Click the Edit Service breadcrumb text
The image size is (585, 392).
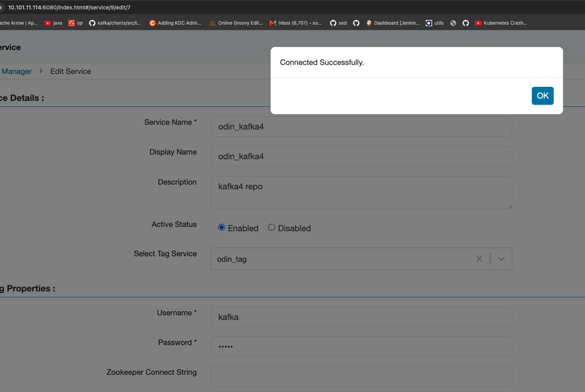click(70, 71)
